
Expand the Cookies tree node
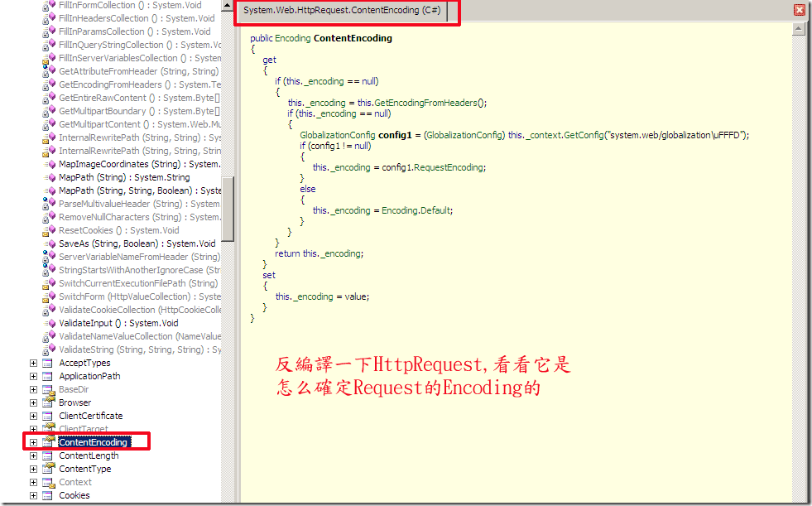pos(33,495)
